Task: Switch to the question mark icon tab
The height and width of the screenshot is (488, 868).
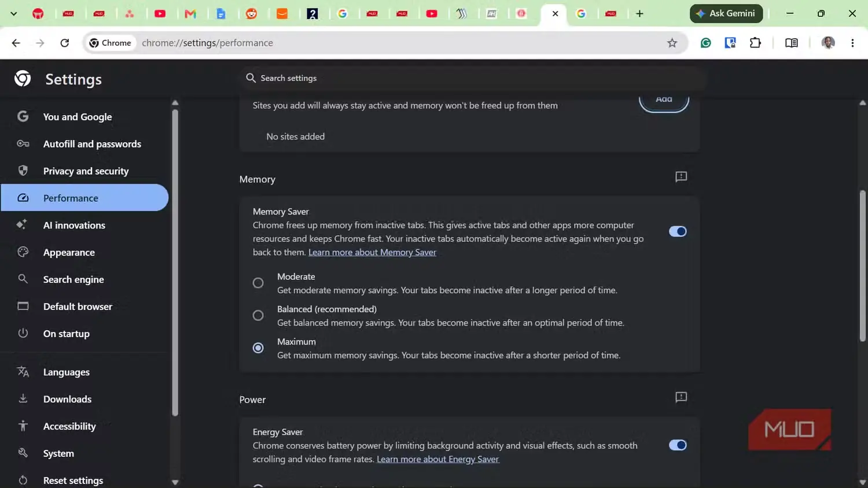Action: [312, 13]
